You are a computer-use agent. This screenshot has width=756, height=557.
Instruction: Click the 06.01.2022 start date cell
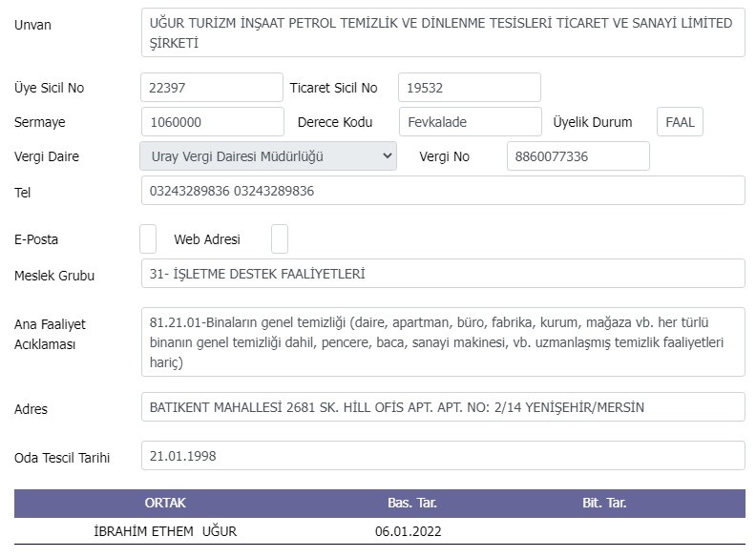[x=408, y=531]
